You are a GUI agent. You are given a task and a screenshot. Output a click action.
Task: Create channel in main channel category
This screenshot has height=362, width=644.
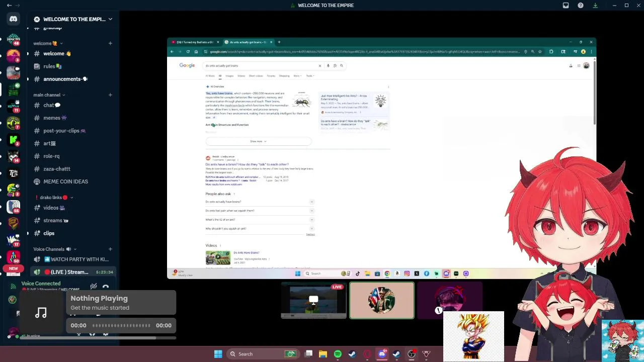point(110,95)
